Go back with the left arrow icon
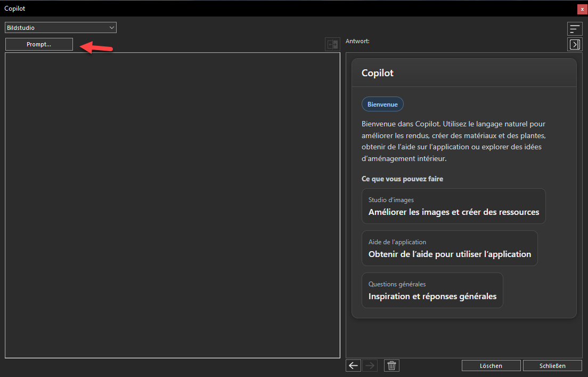The image size is (588, 377). (353, 365)
